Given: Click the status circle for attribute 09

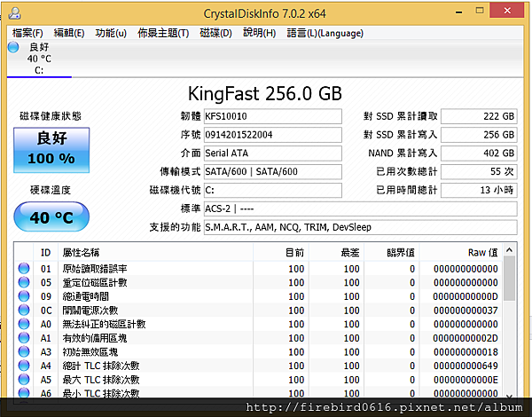Looking at the screenshot, I should [24, 296].
